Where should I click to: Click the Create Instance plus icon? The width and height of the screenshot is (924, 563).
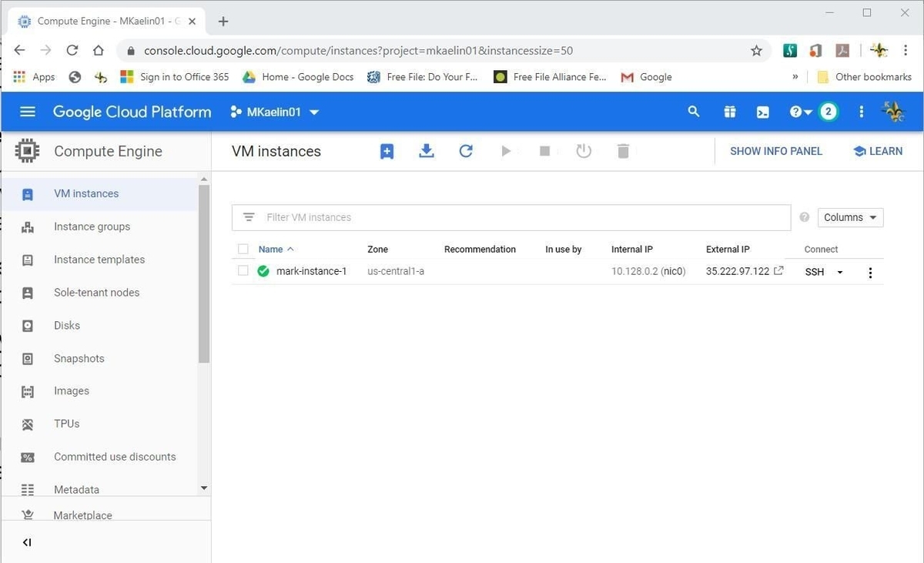click(387, 152)
